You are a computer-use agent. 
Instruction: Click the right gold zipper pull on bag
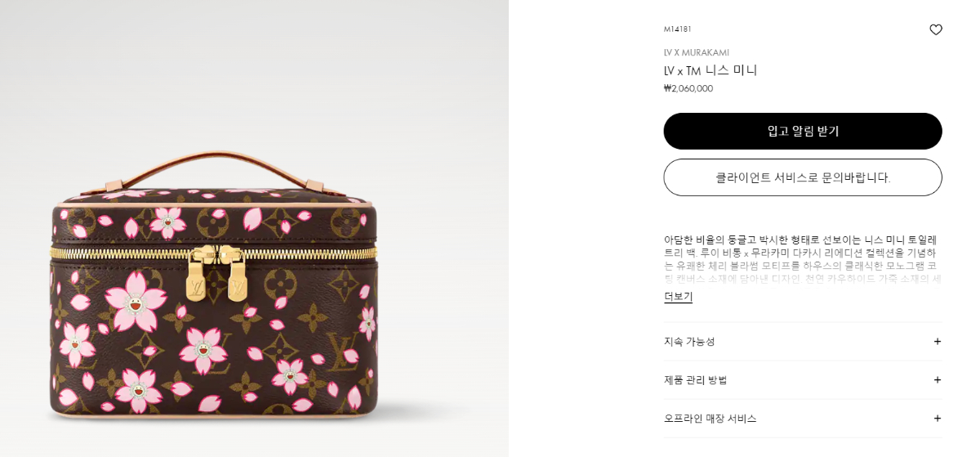pos(236,273)
